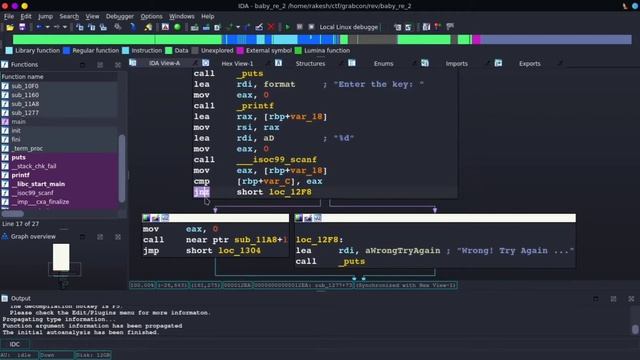Screen dimensions: 640x360
Task: Click the Functions list horizontal scrollbar
Action: click(13, 213)
